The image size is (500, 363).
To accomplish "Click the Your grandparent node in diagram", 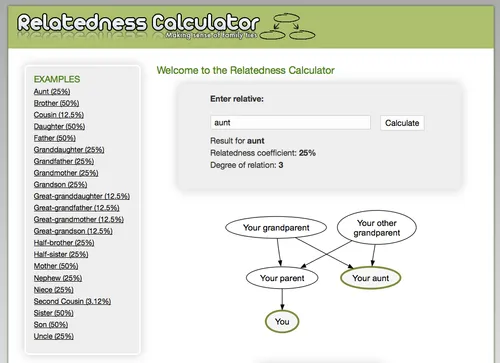I will tap(276, 228).
